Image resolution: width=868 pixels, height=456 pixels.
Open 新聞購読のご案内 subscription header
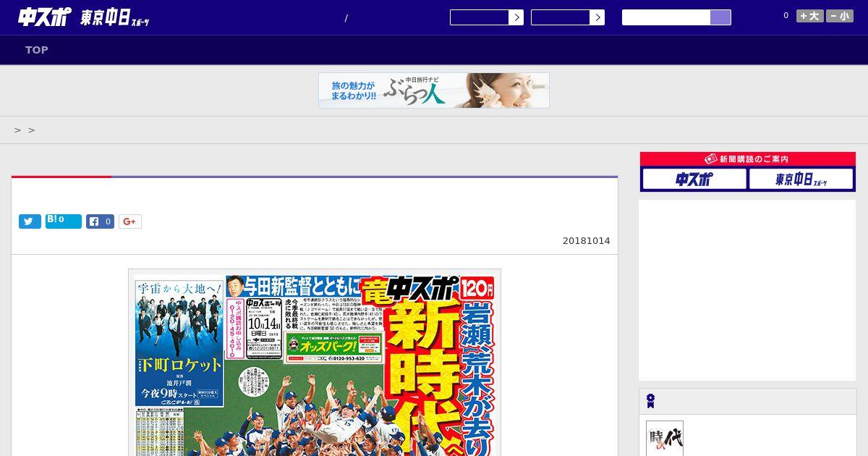pos(748,159)
